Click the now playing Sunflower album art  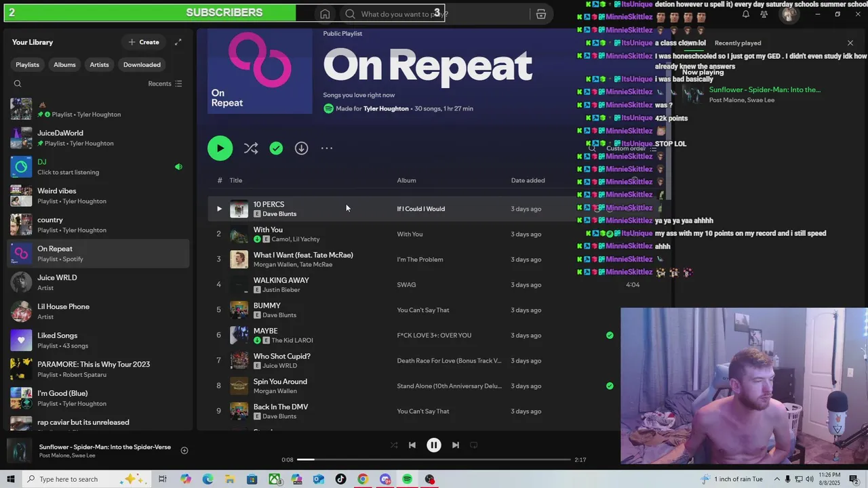(x=20, y=451)
